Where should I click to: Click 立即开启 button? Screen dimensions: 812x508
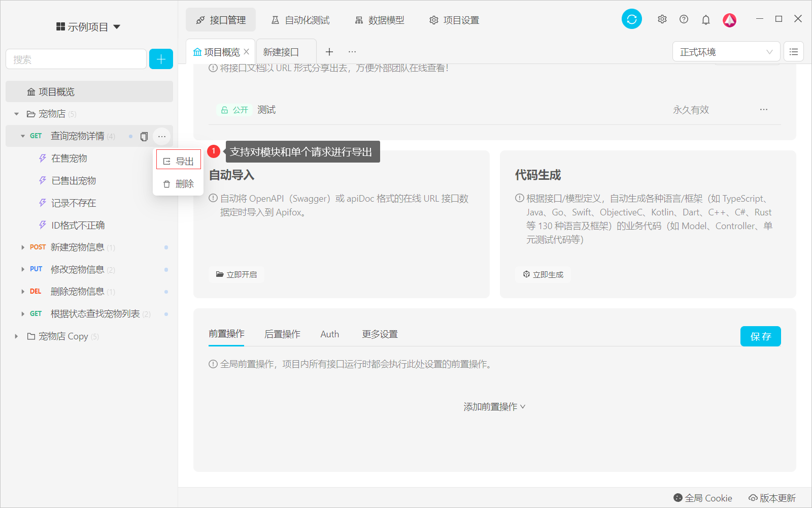tap(236, 274)
